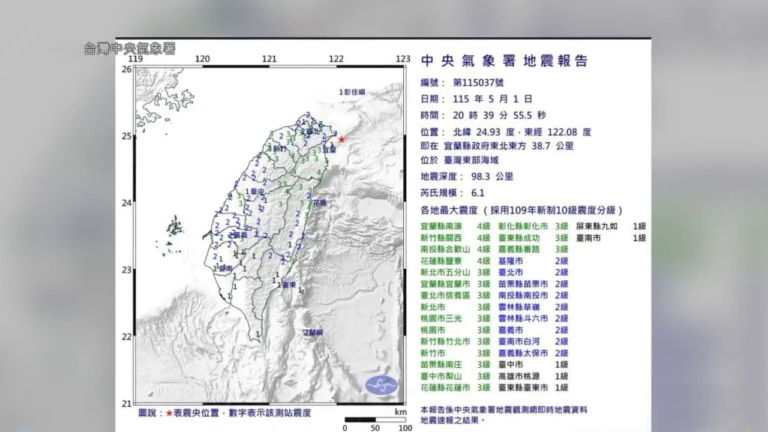Click the red epicenter star on the map
Viewport: 768px width, 432px height.
point(342,139)
